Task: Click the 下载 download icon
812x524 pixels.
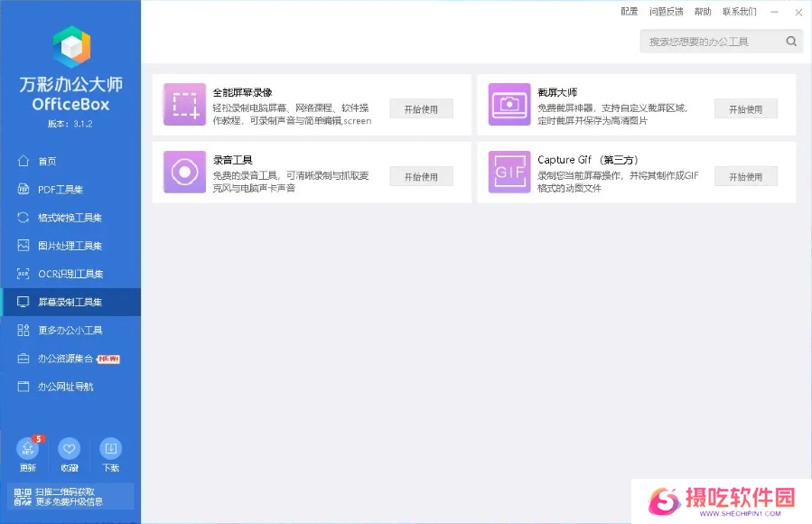Action: tap(110, 448)
